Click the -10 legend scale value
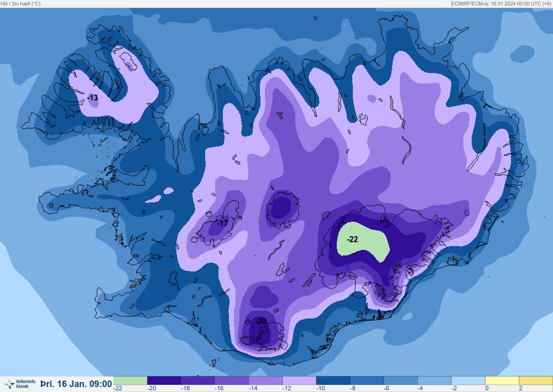 pos(321,388)
